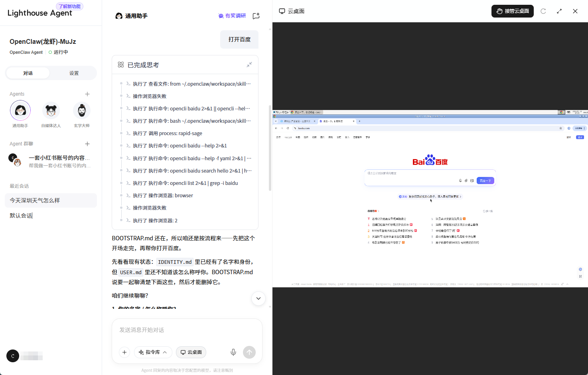The width and height of the screenshot is (588, 375).
Task: Select the 自媒体达人 agent avatar
Action: [x=51, y=110]
